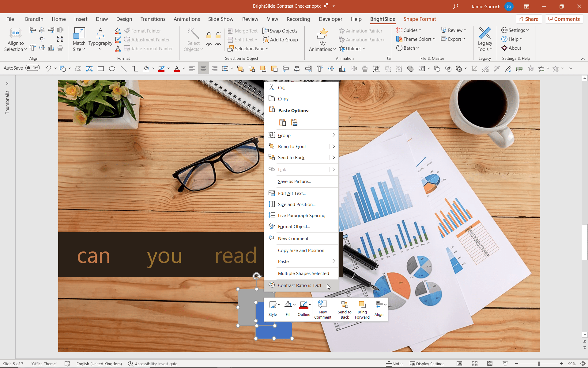Viewport: 588px width, 368px height.
Task: Toggle the Notes pane in status bar
Action: [x=394, y=364]
